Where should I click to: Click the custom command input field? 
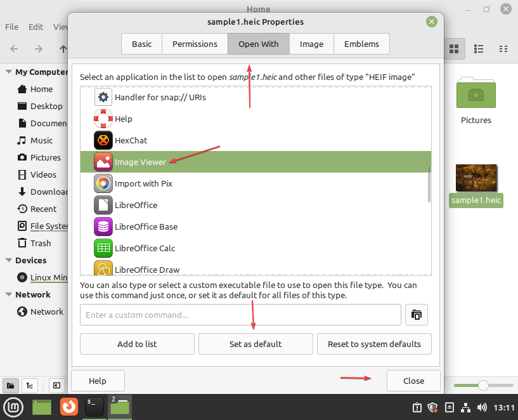(241, 315)
